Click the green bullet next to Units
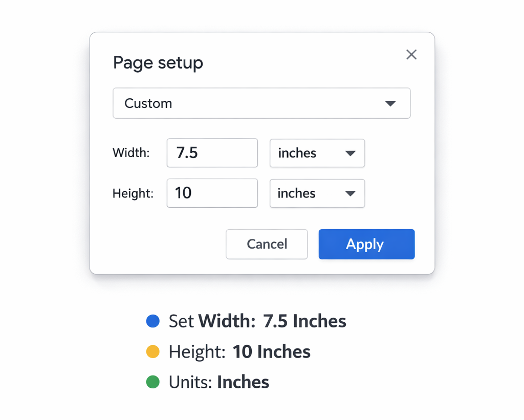This screenshot has height=420, width=524. 152,382
